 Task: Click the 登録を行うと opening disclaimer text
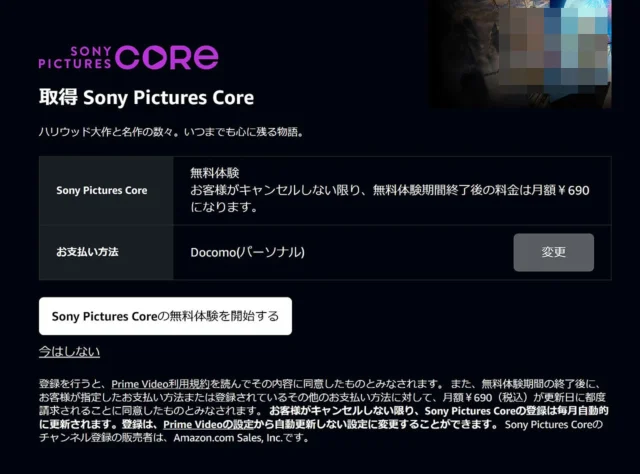coord(72,384)
